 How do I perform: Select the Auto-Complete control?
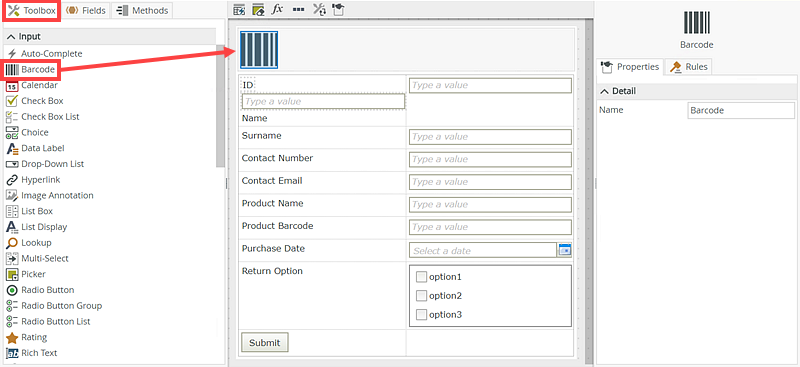[x=44, y=54]
